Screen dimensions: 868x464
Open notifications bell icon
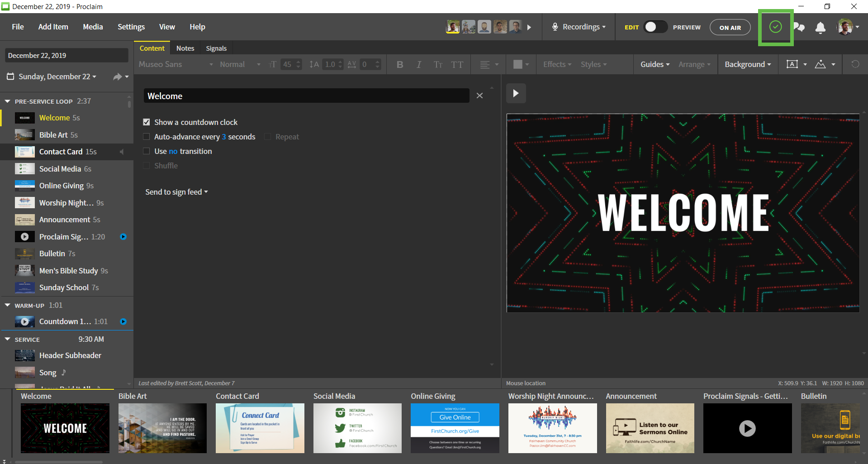pos(820,28)
